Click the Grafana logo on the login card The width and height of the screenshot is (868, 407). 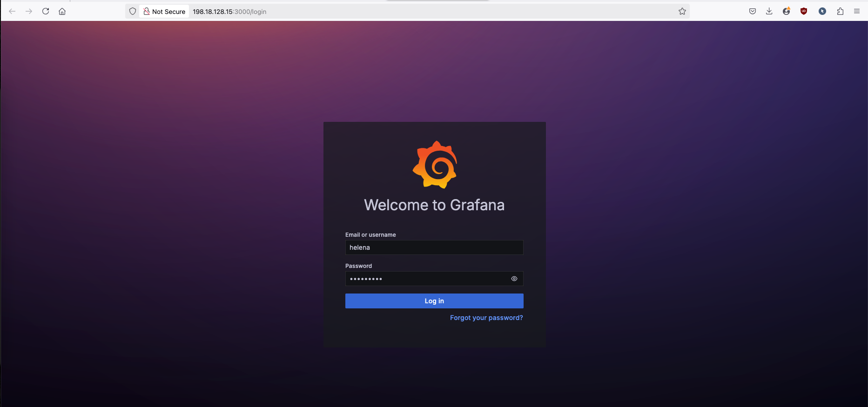pyautogui.click(x=435, y=165)
